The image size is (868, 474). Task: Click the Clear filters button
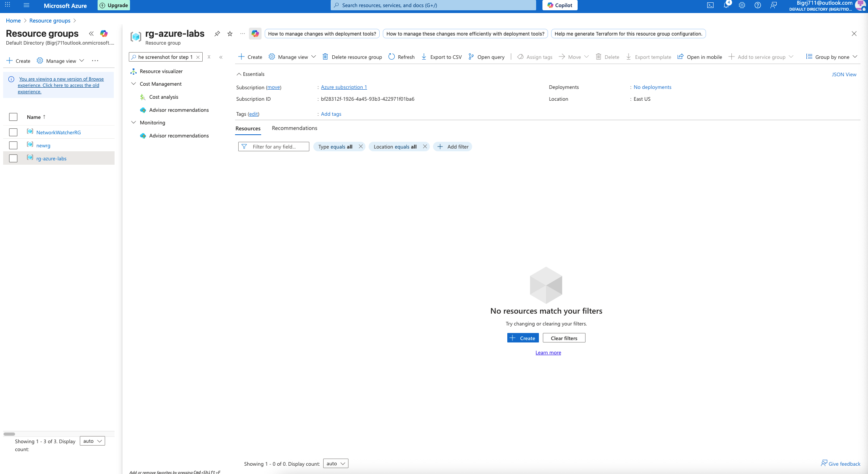[x=564, y=338]
